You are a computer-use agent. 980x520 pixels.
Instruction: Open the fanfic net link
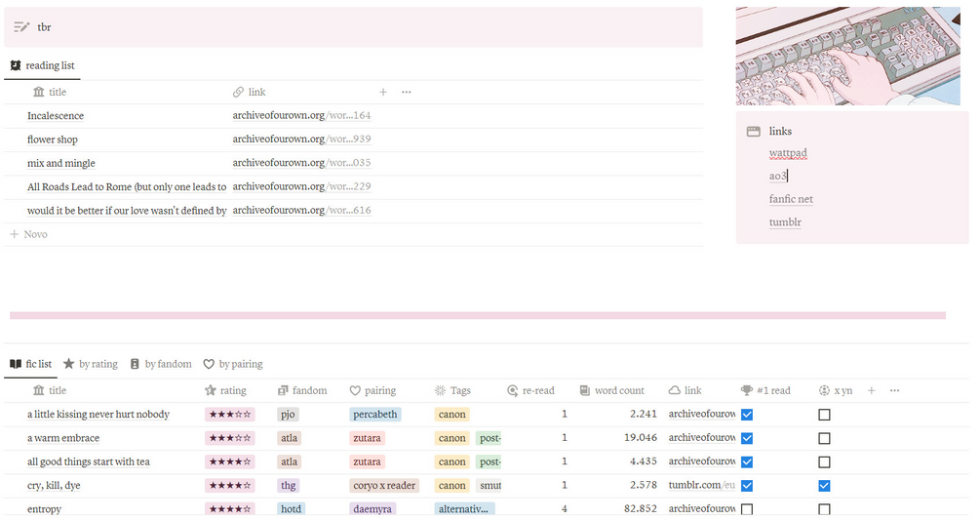791,199
